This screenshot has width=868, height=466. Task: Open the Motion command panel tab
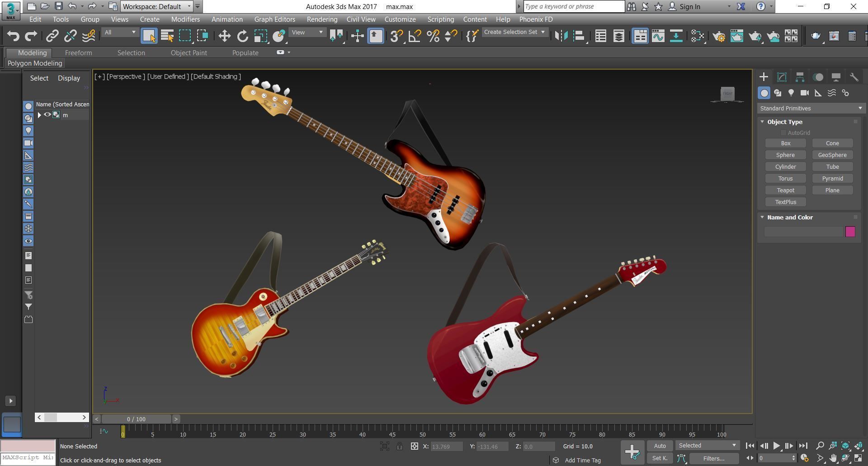click(x=818, y=77)
